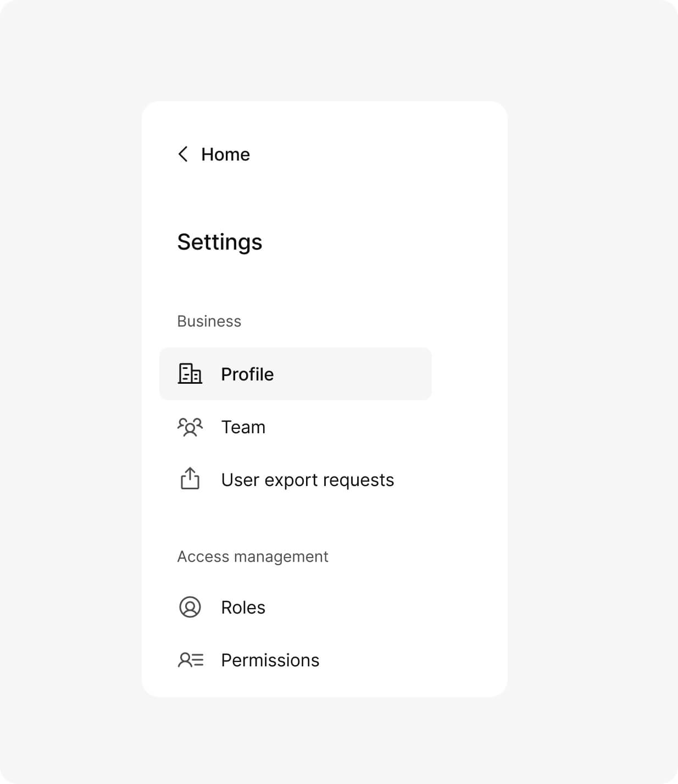Click empty space right of Team label
The height and width of the screenshot is (784, 678).
coord(357,427)
